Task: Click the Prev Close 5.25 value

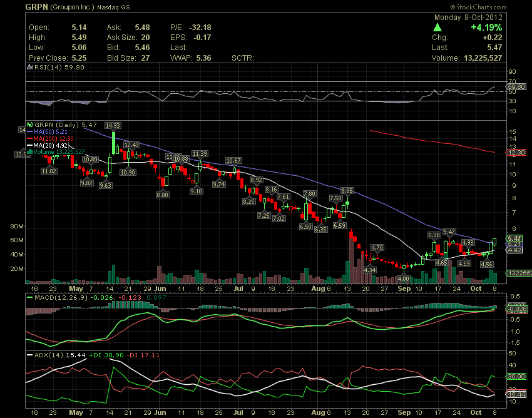Action: 79,58
